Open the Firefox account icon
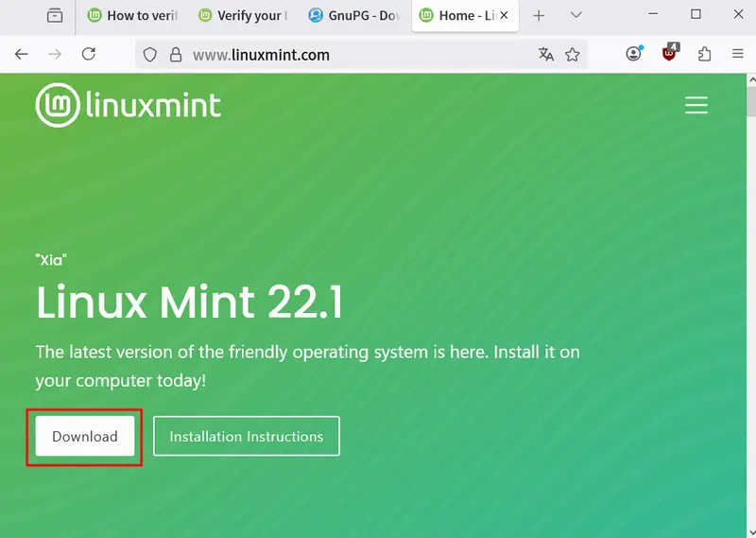756x538 pixels. [x=634, y=53]
